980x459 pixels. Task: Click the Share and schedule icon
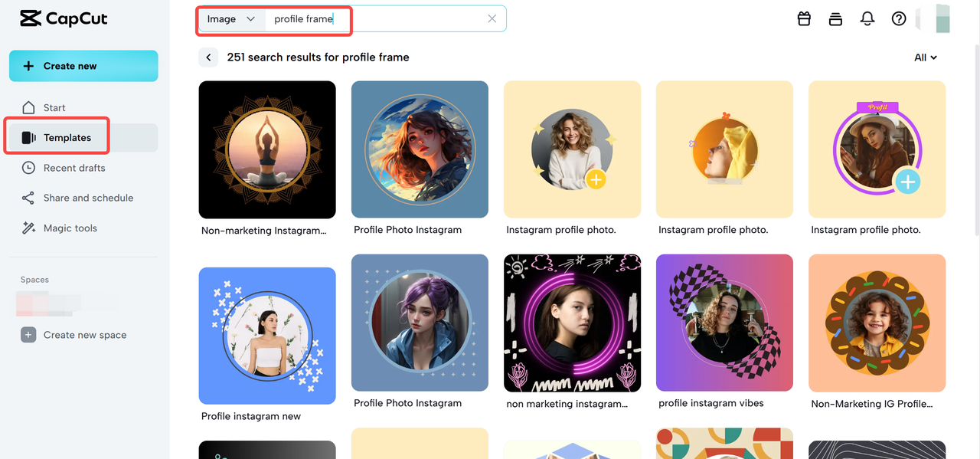[28, 198]
